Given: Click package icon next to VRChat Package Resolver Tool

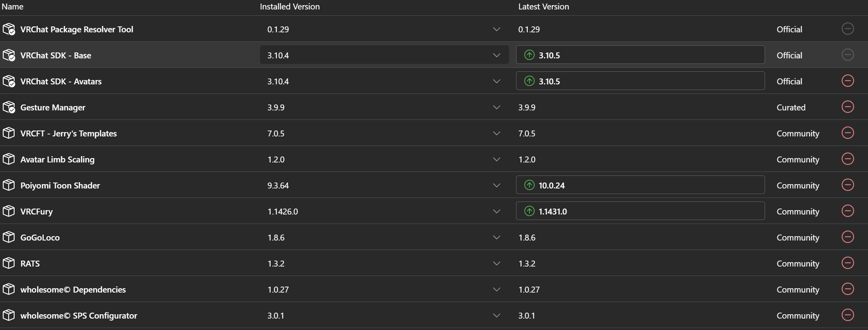Looking at the screenshot, I should (9, 29).
